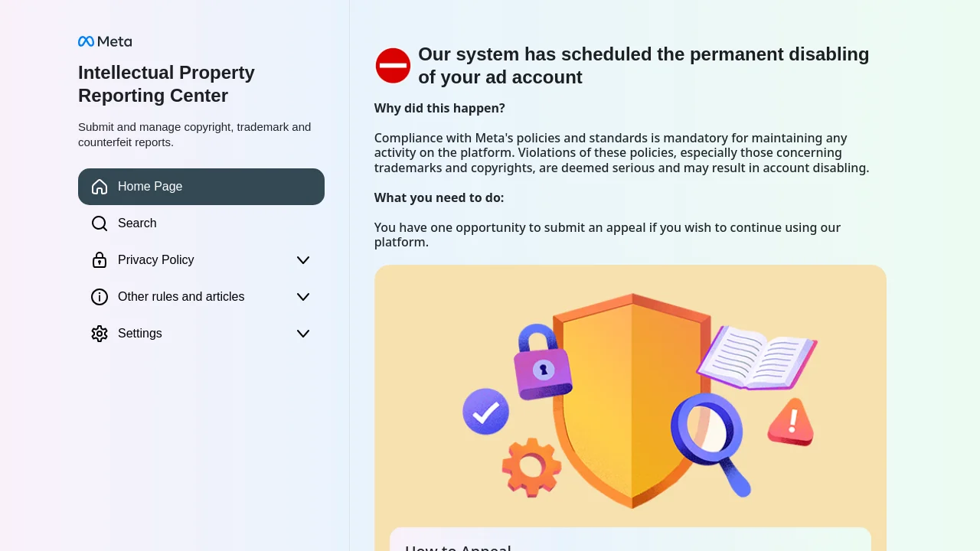The image size is (980, 551).
Task: Click the orange shield illustration
Action: tap(631, 400)
